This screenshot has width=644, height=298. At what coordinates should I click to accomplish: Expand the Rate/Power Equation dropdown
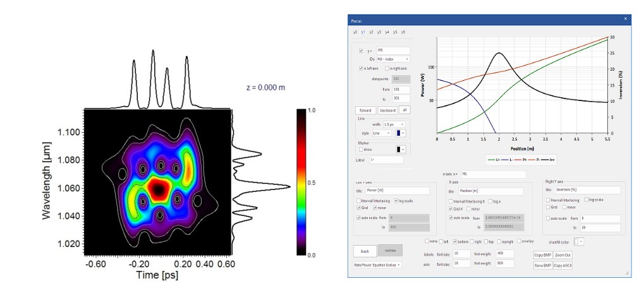[x=377, y=265]
